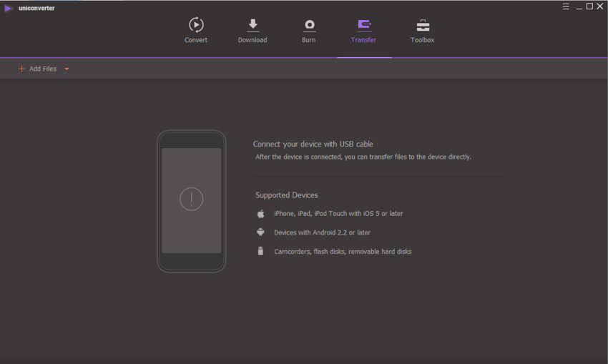Click the Android robot icon
This screenshot has height=364, width=608.
point(261,232)
